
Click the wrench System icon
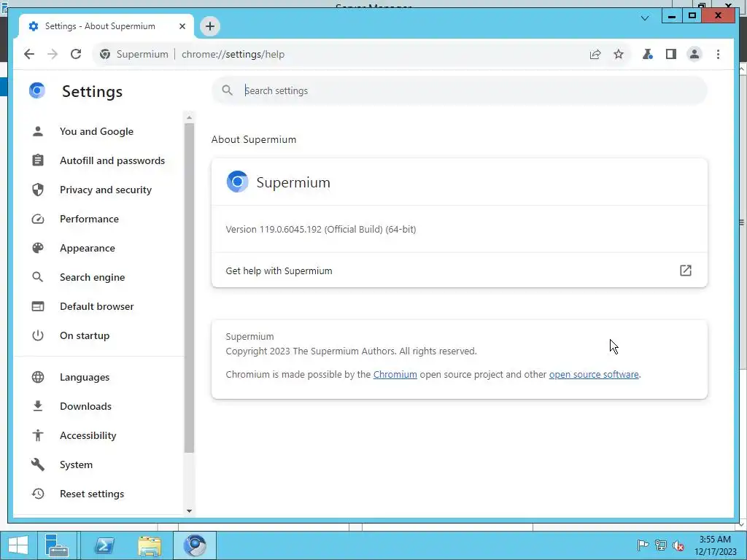(38, 464)
